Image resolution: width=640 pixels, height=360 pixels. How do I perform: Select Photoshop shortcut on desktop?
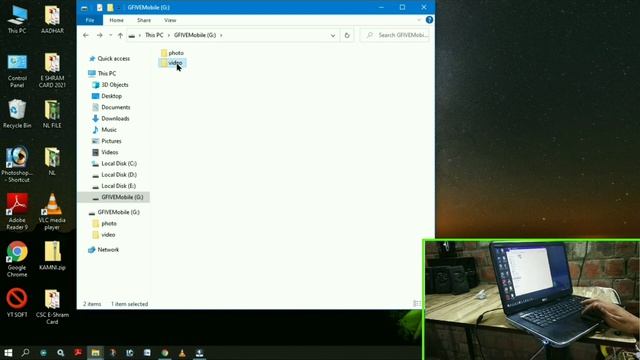[x=17, y=164]
